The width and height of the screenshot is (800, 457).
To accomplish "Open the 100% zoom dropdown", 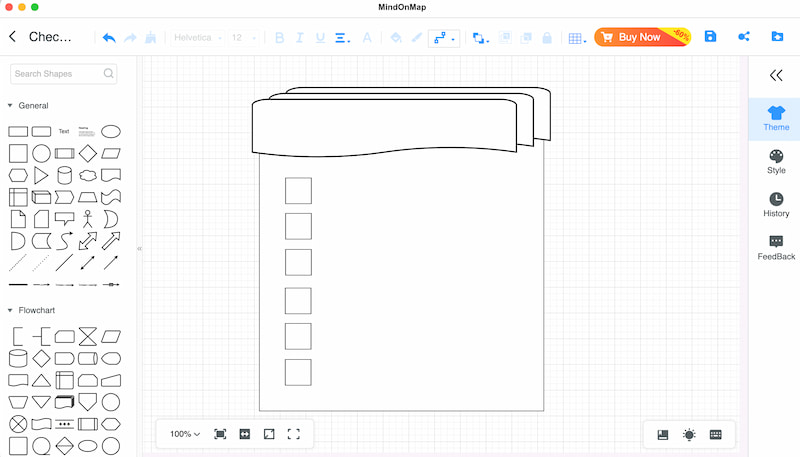I will [185, 434].
